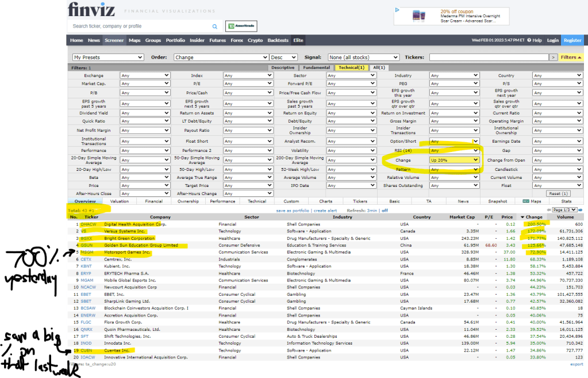Expand the Signal dropdown
Image resolution: width=588 pixels, height=378 pixels.
[x=363, y=58]
